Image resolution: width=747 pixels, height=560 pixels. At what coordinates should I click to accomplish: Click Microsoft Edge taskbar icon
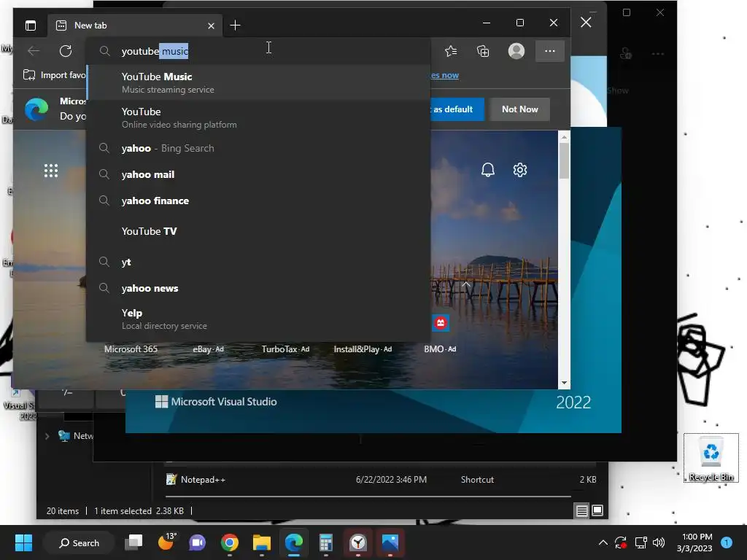point(293,542)
